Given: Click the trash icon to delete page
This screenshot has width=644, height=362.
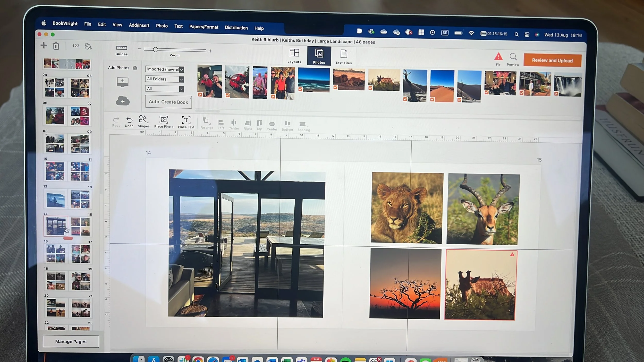Looking at the screenshot, I should coord(56,46).
